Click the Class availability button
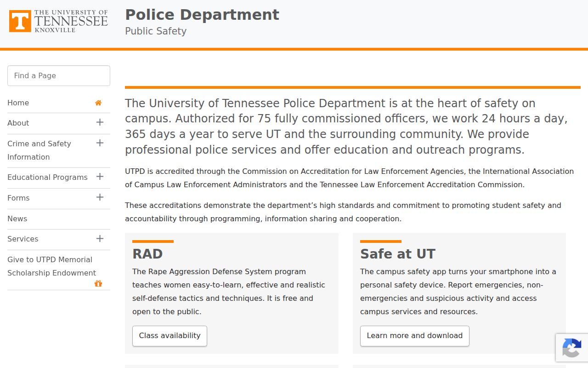Screen dimensions: 588x368 pyautogui.click(x=170, y=336)
